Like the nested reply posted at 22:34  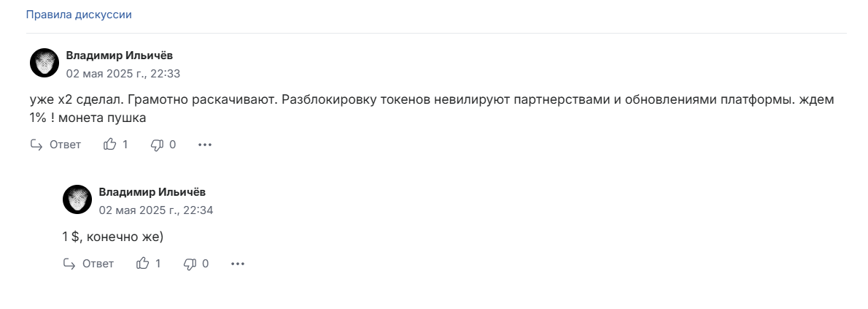[143, 264]
